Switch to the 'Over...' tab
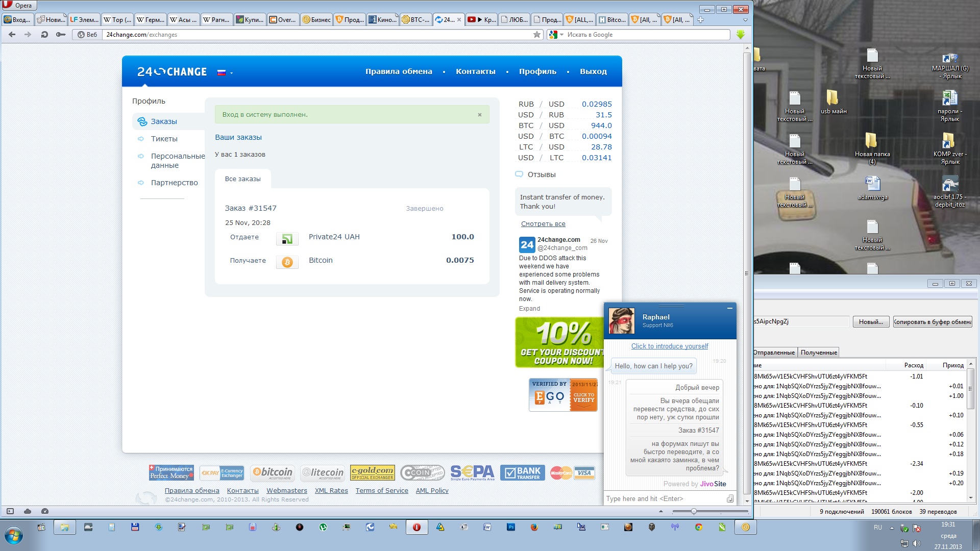Image resolution: width=980 pixels, height=551 pixels. tap(283, 20)
